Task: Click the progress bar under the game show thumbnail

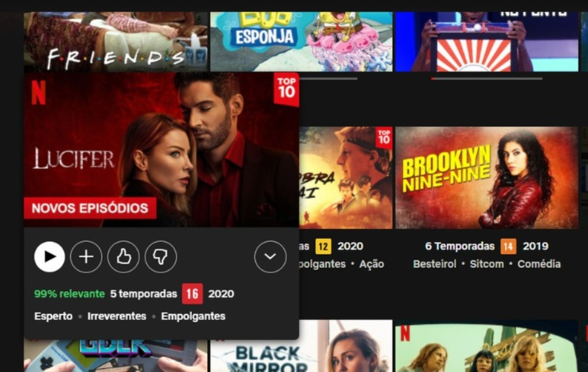Action: 487,79
